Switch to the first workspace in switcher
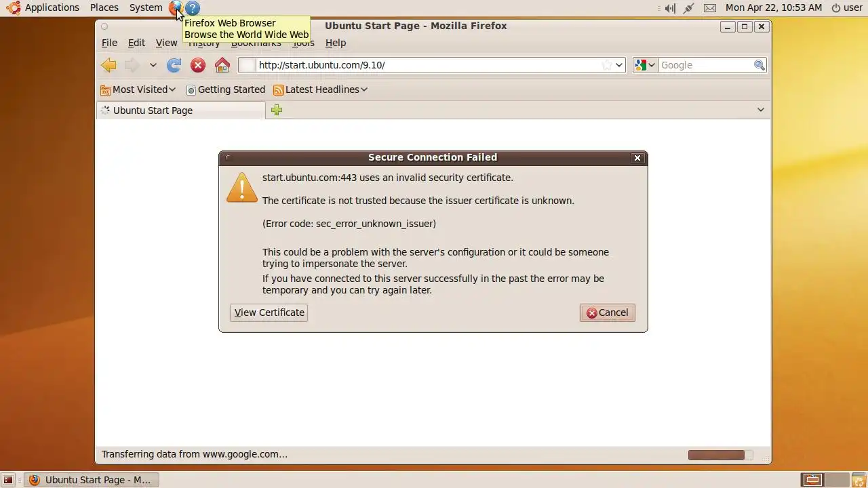The width and height of the screenshot is (868, 488). [x=812, y=480]
